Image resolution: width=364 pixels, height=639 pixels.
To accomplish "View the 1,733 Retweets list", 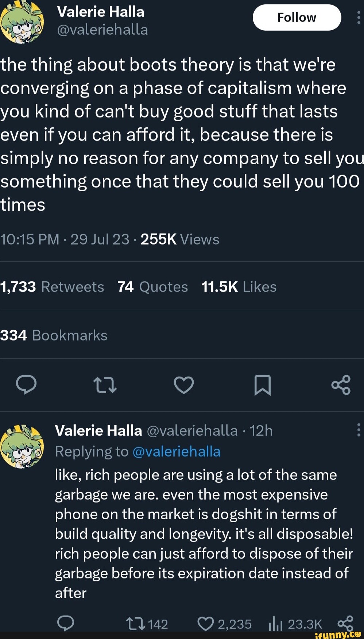I will pyautogui.click(x=53, y=287).
